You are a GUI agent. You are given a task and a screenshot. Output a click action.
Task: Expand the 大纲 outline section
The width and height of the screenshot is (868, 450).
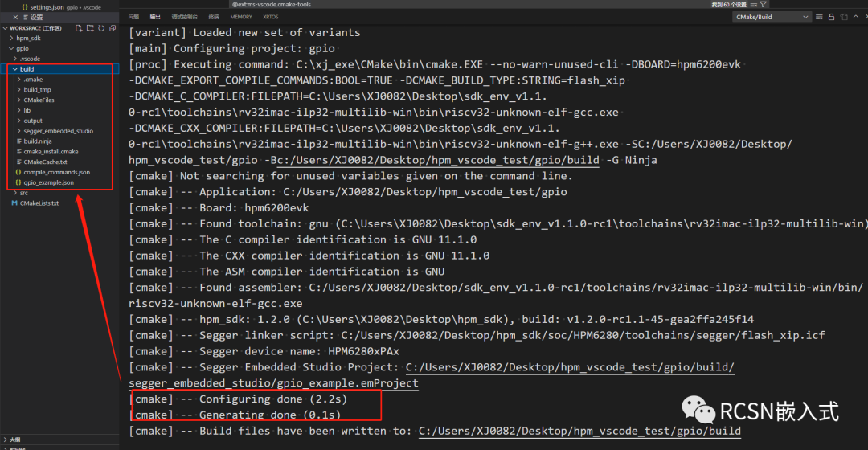point(15,440)
